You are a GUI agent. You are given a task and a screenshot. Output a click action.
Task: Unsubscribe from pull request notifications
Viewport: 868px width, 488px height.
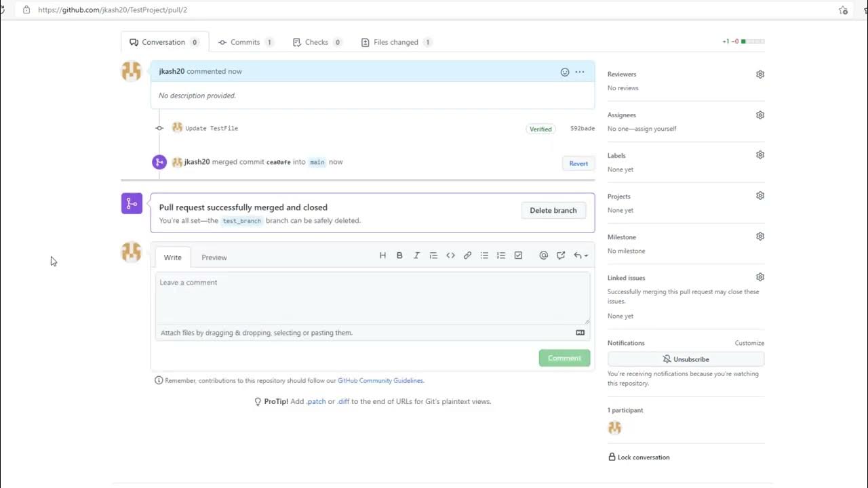pyautogui.click(x=686, y=359)
